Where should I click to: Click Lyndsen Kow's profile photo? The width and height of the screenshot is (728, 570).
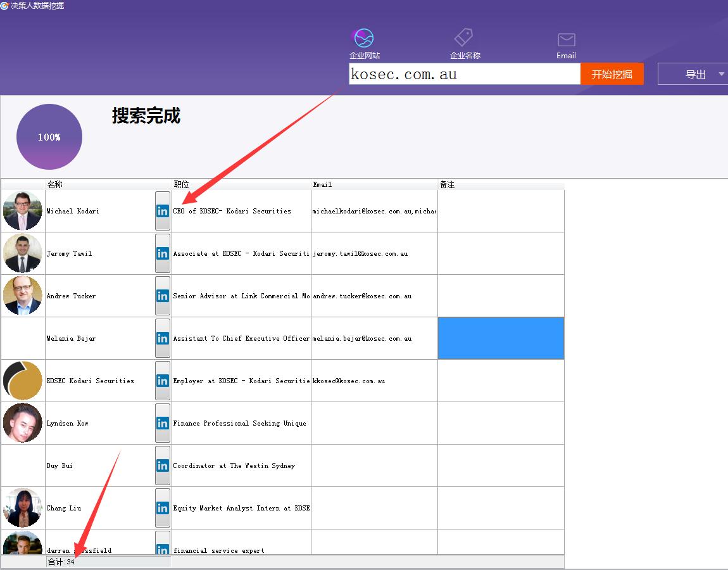coord(22,422)
